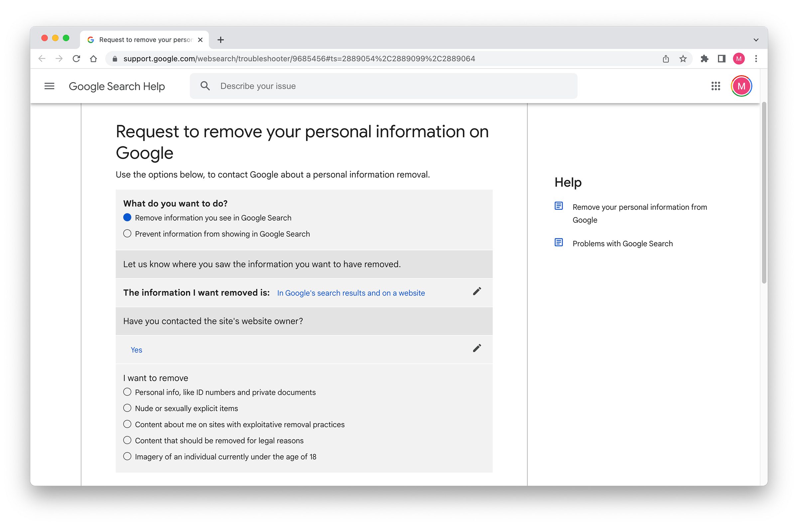Image resolution: width=798 pixels, height=532 pixels.
Task: Toggle 'Content that should be removed for legal reasons'
Action: point(126,440)
